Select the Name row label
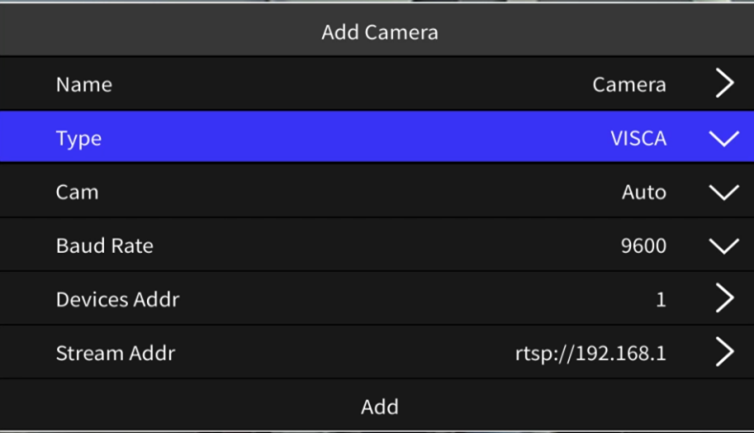 click(x=84, y=85)
